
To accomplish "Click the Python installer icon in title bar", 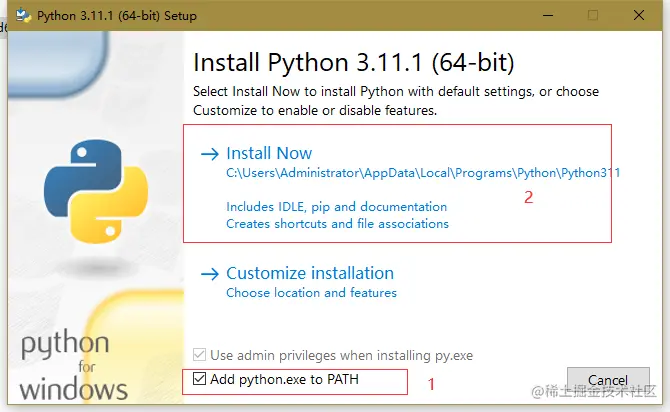I will point(24,15).
